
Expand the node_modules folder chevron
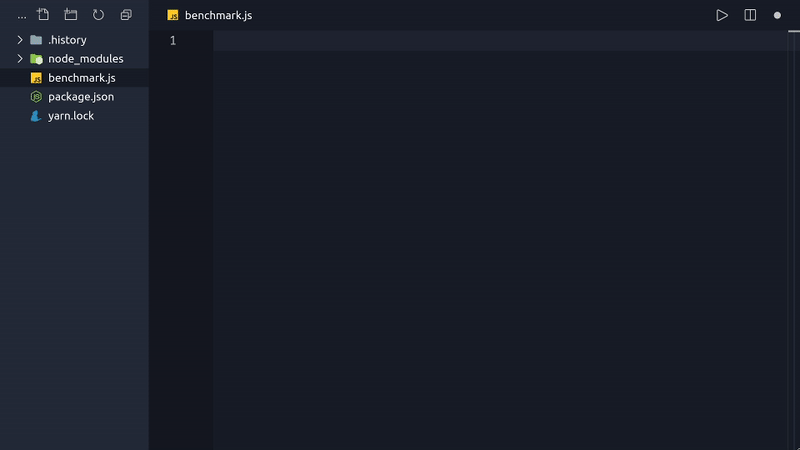tap(20, 59)
